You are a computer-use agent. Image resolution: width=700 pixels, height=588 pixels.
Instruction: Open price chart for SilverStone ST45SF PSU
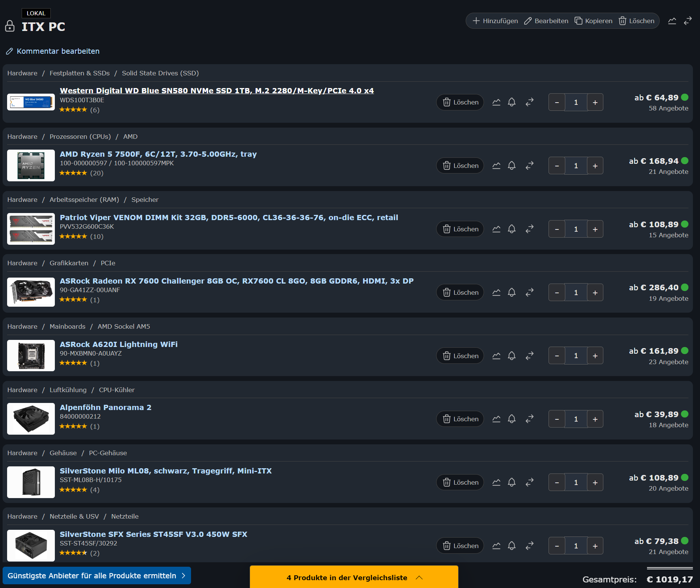click(x=496, y=546)
